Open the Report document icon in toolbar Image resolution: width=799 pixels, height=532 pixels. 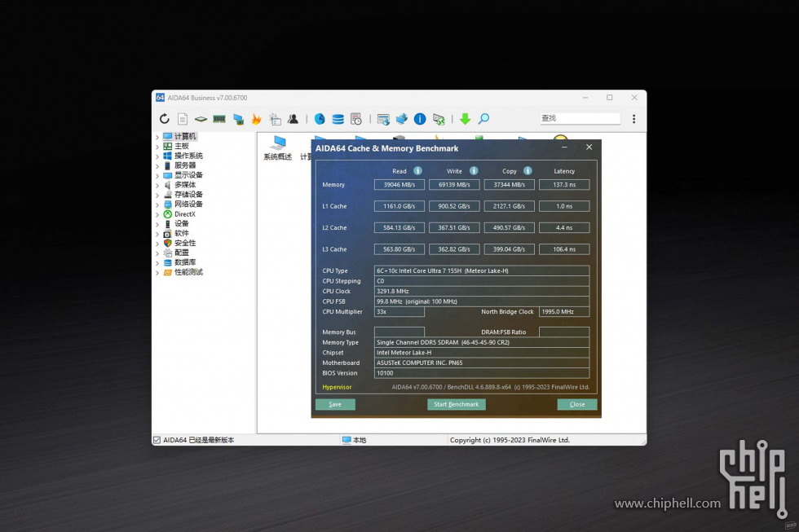pos(183,119)
